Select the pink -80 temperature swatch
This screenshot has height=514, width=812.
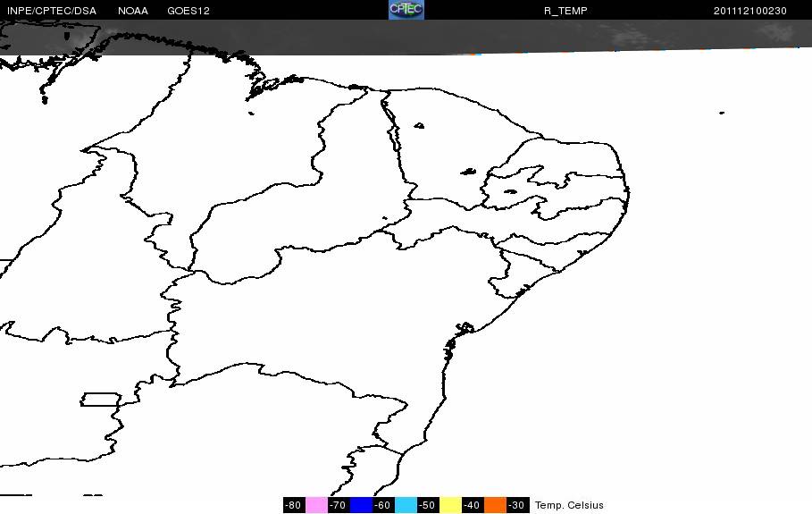tap(316, 505)
